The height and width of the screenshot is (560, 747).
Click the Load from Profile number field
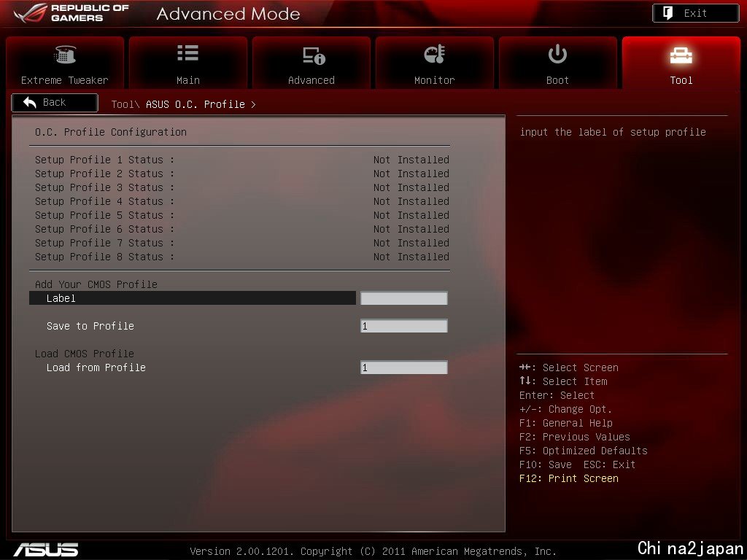(x=404, y=367)
